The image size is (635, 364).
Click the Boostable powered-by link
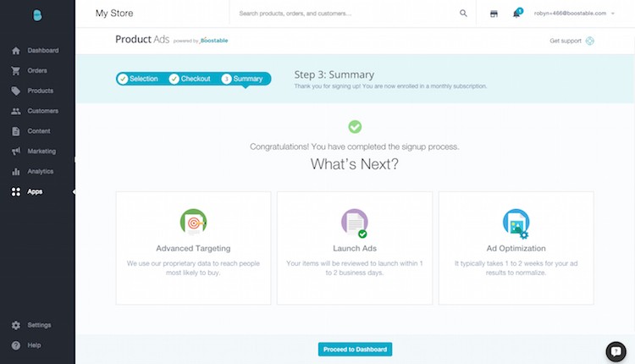[x=214, y=41]
